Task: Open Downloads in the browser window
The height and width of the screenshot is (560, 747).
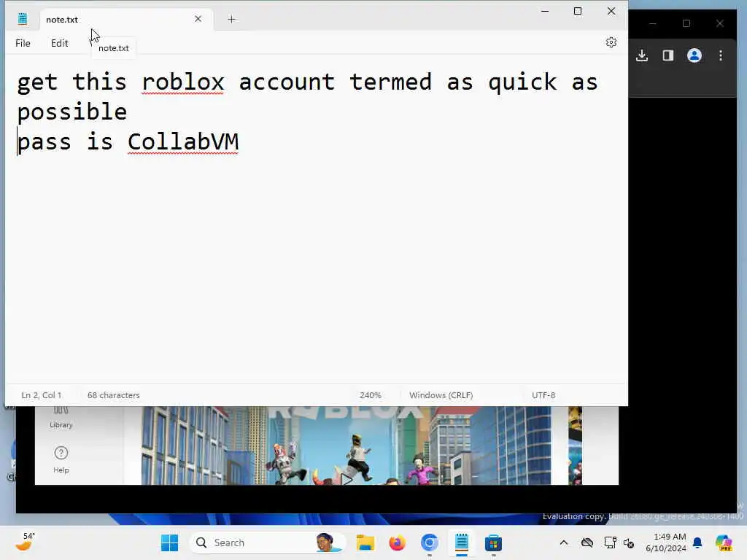Action: click(642, 55)
